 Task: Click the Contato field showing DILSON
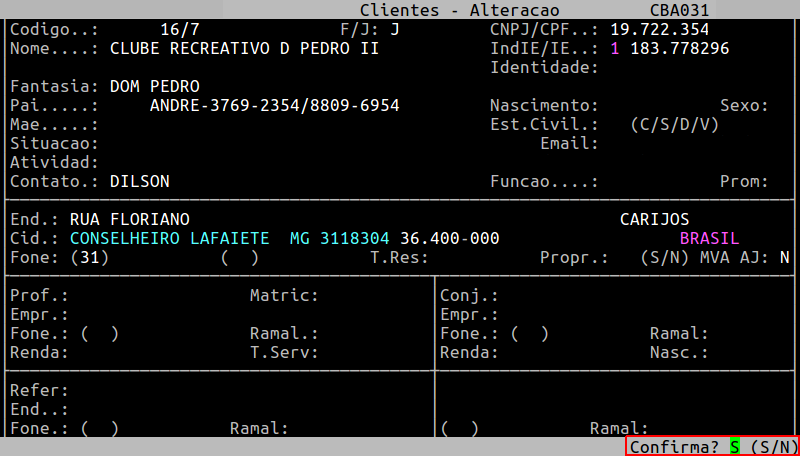pos(139,181)
